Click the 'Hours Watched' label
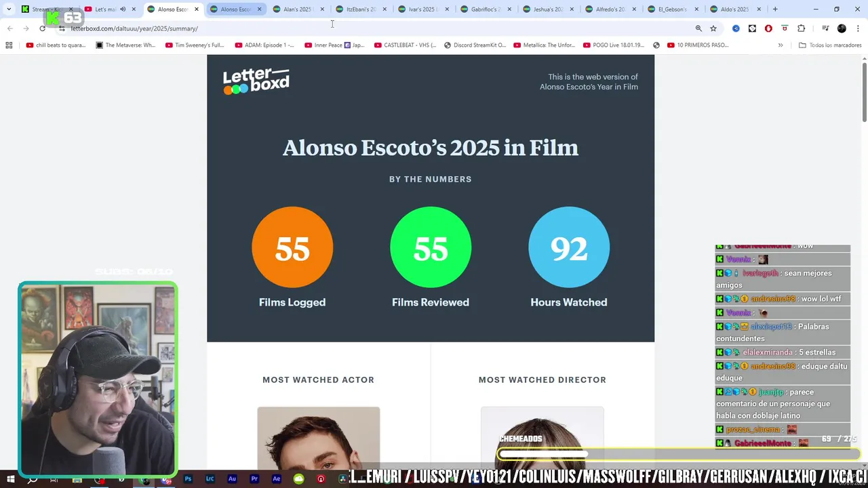This screenshot has width=868, height=488. tap(569, 302)
